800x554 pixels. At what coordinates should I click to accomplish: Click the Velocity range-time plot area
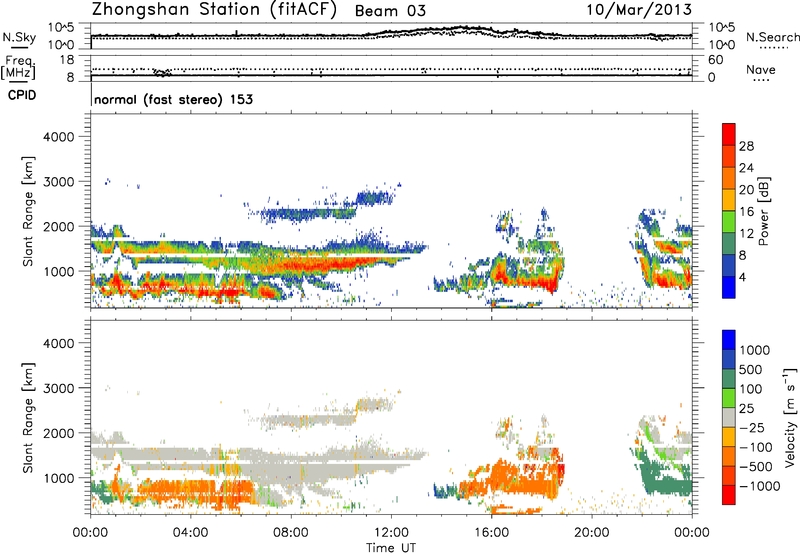[391, 417]
